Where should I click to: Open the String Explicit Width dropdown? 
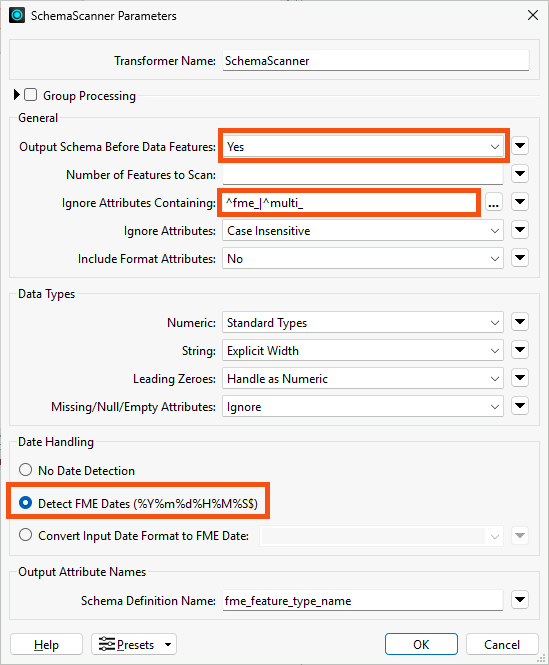(363, 351)
